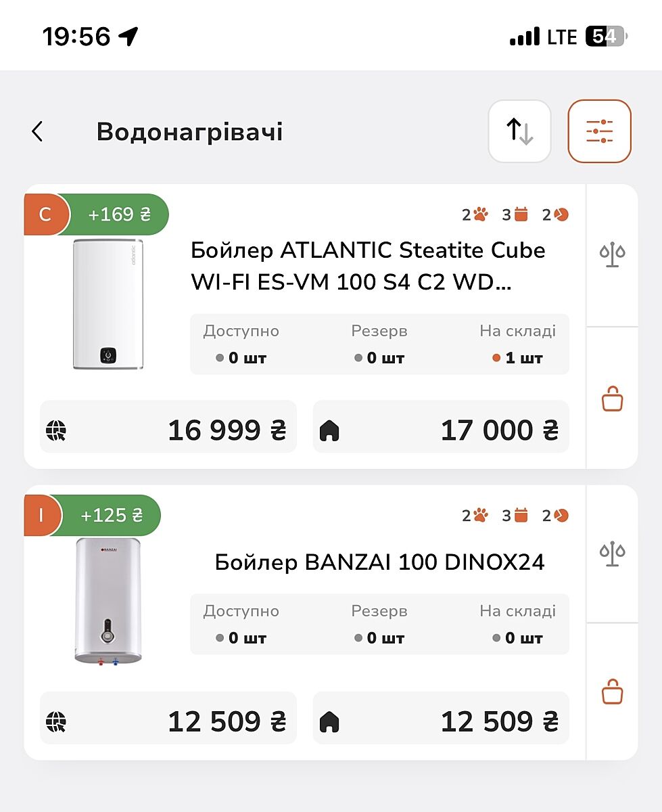Screen dimensions: 662x812
Task: Tap the calendar icon on BANZAI card
Action: [521, 516]
